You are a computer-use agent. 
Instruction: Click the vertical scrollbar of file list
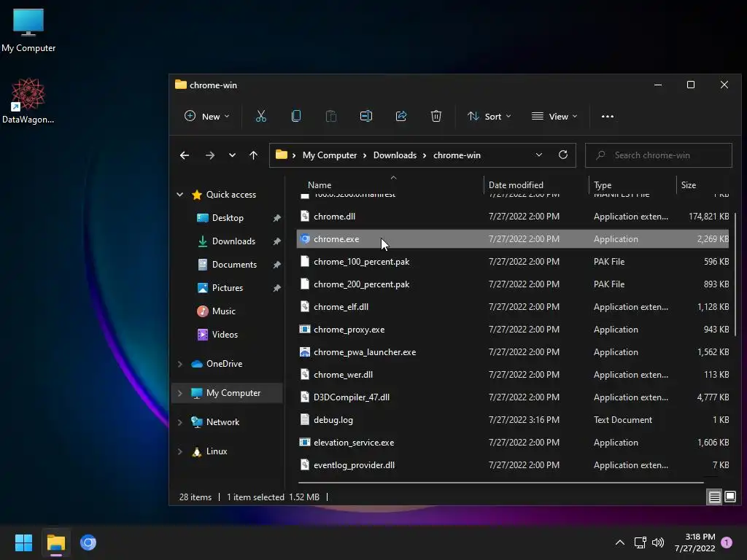[735, 274]
